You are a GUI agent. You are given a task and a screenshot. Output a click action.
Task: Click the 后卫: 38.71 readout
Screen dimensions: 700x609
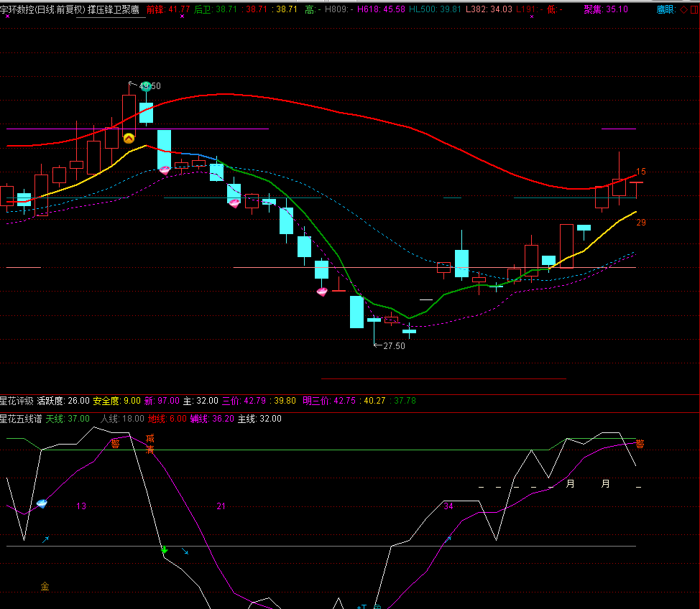(216, 9)
